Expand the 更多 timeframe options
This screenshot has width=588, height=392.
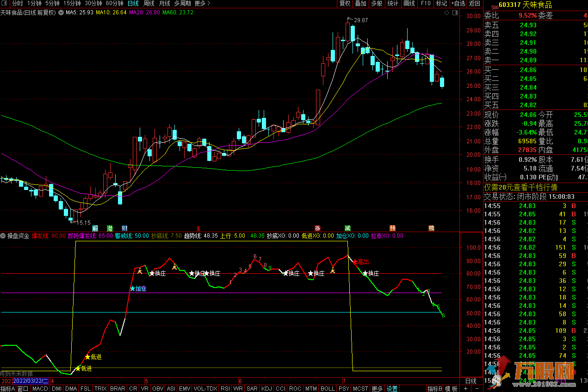[202, 4]
